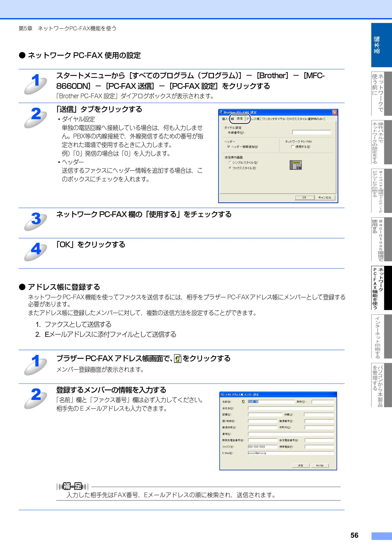Click OK in the PC-FAX 設定 dialog
Viewport: 392px width, 555px height.
[x=305, y=197]
